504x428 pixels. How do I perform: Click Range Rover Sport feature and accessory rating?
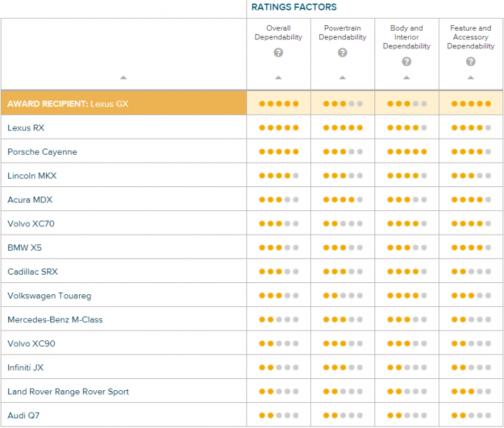point(471,392)
